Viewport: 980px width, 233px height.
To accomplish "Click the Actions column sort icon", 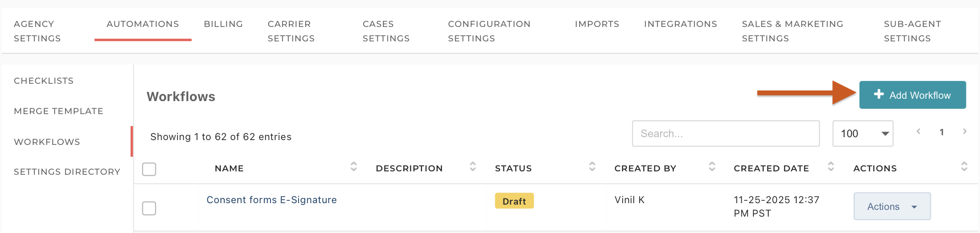I will (964, 167).
